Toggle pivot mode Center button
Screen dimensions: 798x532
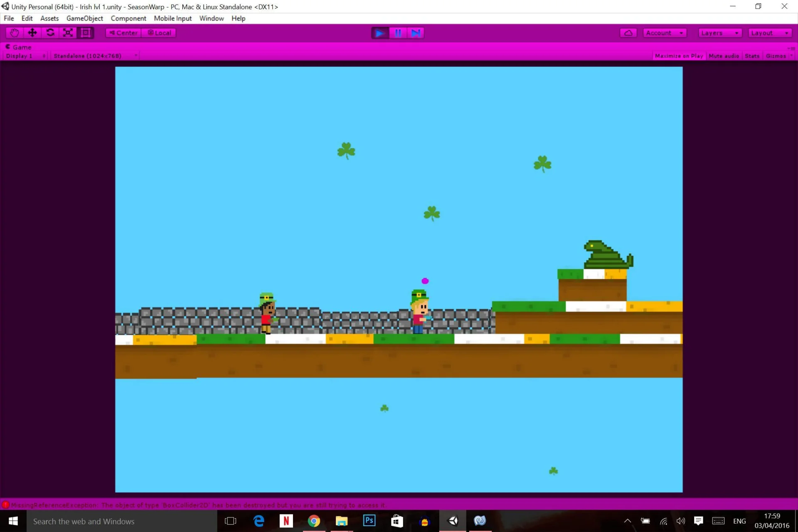tap(123, 33)
